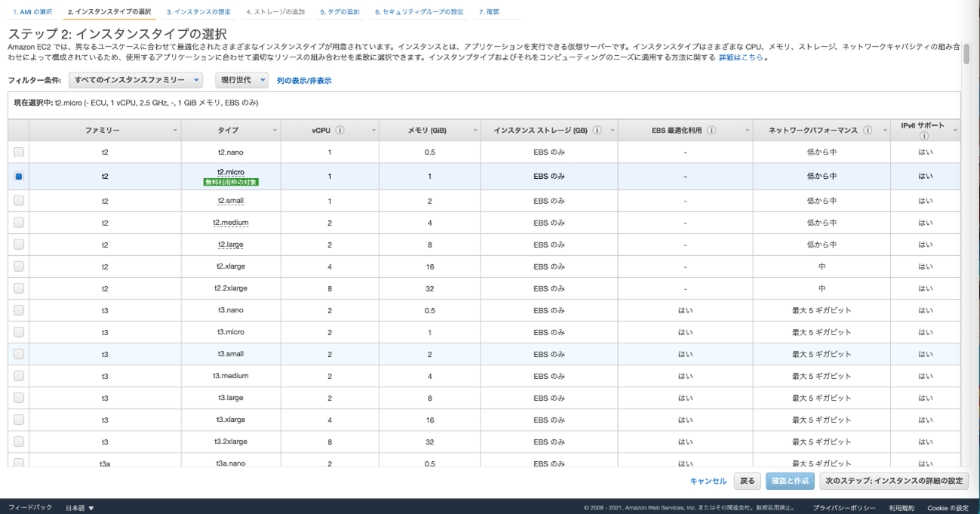The width and height of the screenshot is (980, 514).
Task: Open すべてのインスタンスファミリー filter dropdown
Action: coord(136,80)
